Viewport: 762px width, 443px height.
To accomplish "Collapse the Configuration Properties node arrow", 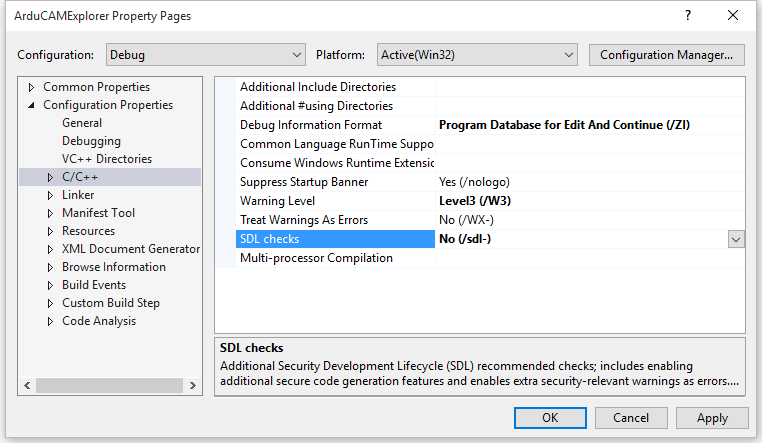I will point(31,105).
